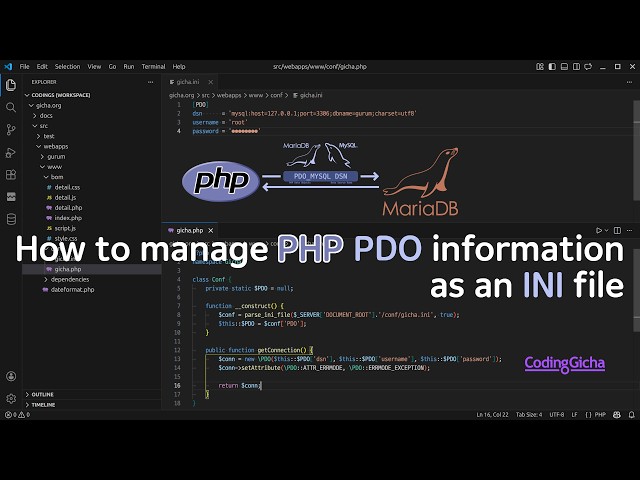Viewport: 640px width, 480px height.
Task: Open the Go menu
Action: (112, 67)
